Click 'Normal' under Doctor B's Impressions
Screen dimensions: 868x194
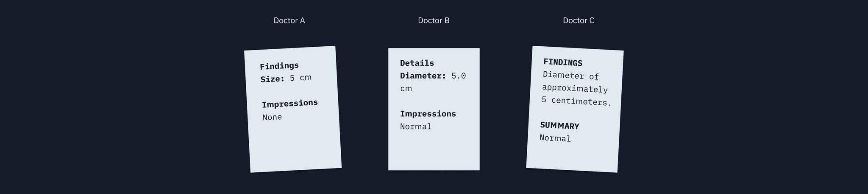(x=416, y=127)
